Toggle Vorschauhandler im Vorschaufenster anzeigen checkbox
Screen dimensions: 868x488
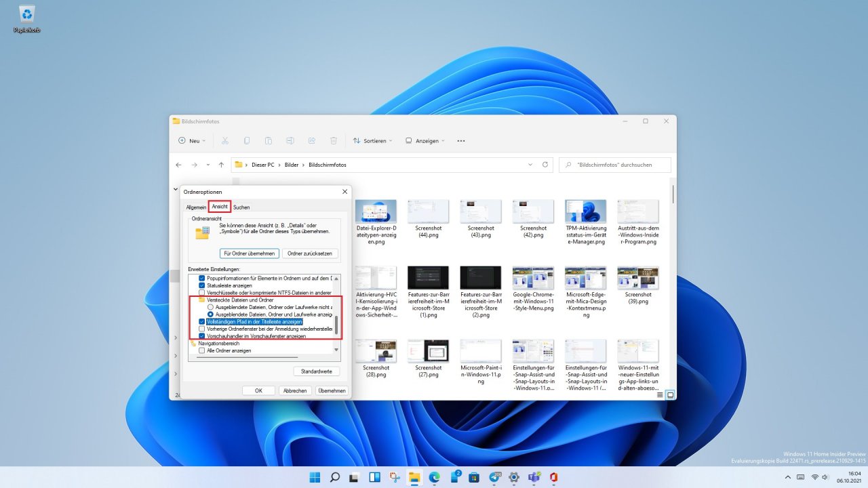[201, 336]
